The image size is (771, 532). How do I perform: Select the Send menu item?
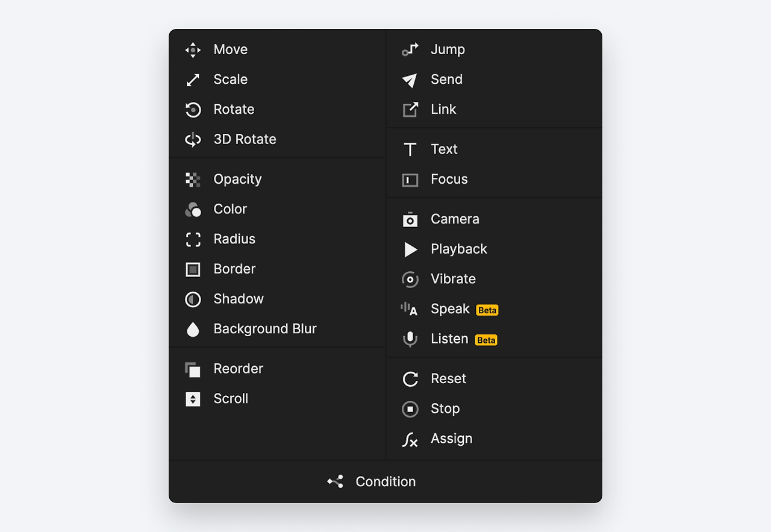(x=446, y=80)
